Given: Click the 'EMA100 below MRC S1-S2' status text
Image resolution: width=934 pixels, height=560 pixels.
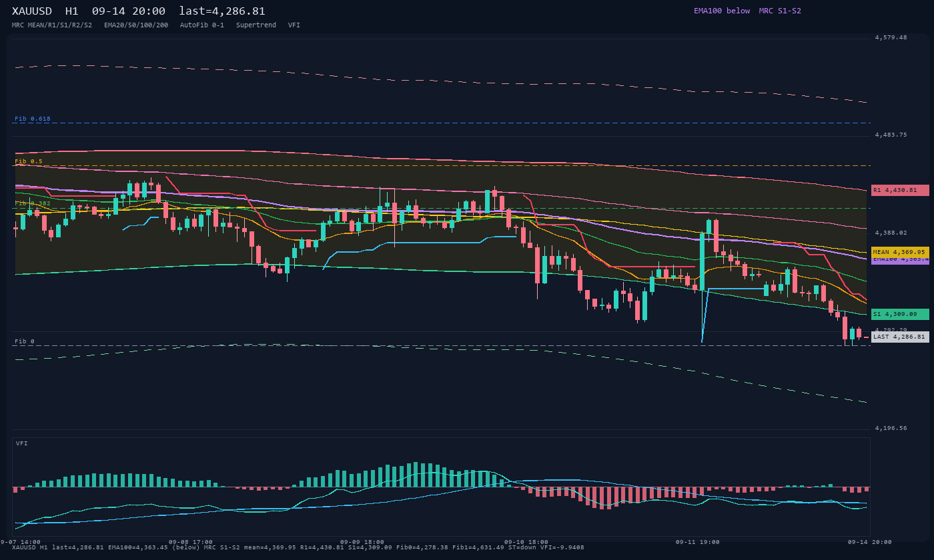Looking at the screenshot, I should (x=747, y=11).
